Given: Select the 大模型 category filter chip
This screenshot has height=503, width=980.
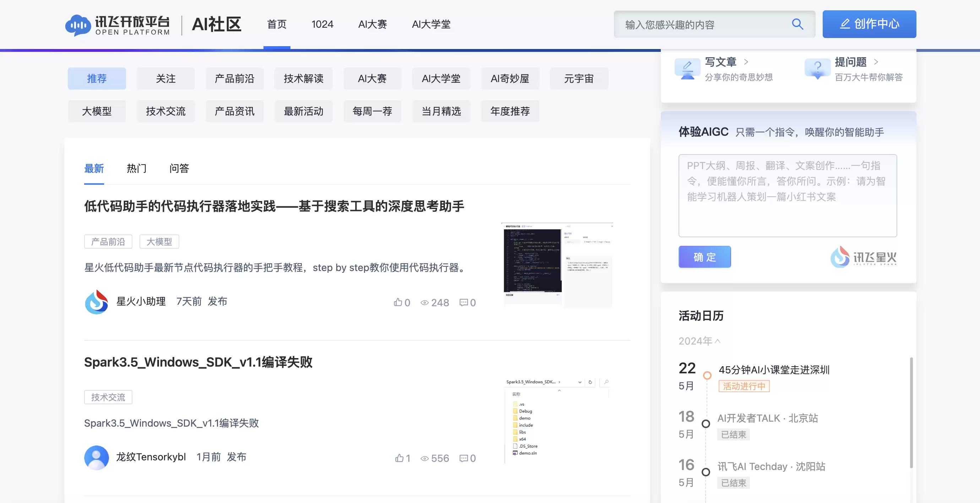Looking at the screenshot, I should [97, 111].
